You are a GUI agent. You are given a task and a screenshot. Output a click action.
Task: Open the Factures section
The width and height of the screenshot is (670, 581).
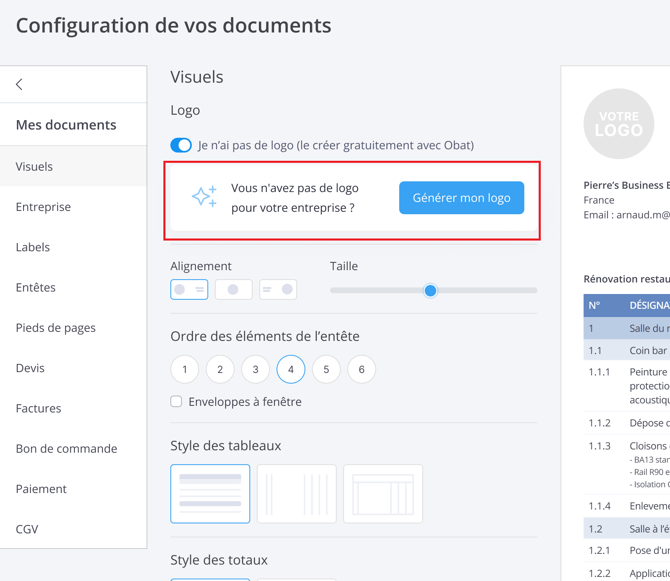38,408
